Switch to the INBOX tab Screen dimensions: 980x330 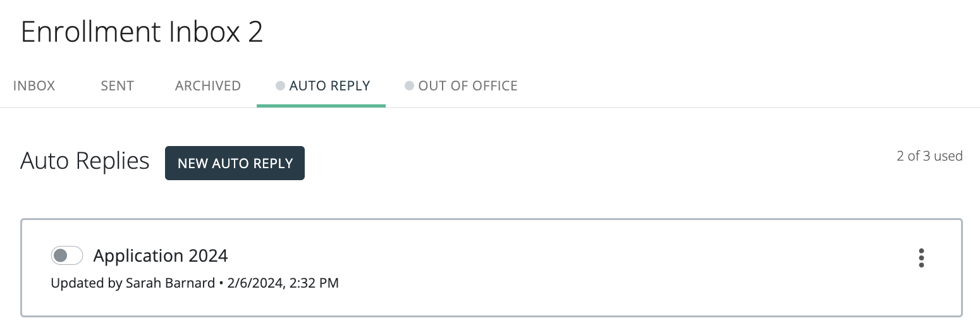point(34,86)
